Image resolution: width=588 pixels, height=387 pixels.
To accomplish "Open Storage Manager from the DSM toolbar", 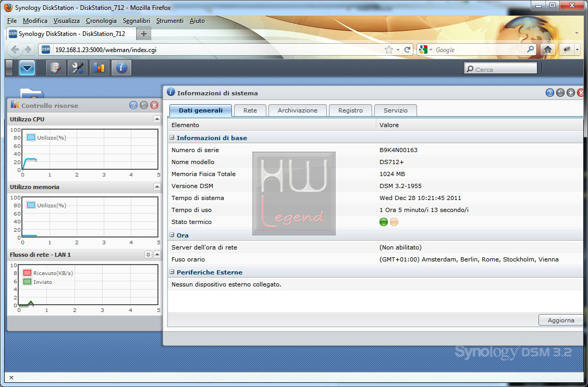I will click(56, 68).
